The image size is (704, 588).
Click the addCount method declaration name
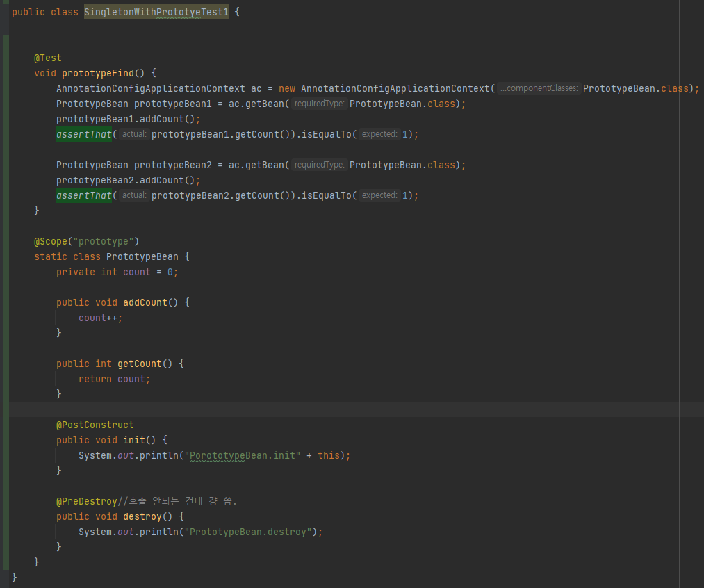[145, 302]
